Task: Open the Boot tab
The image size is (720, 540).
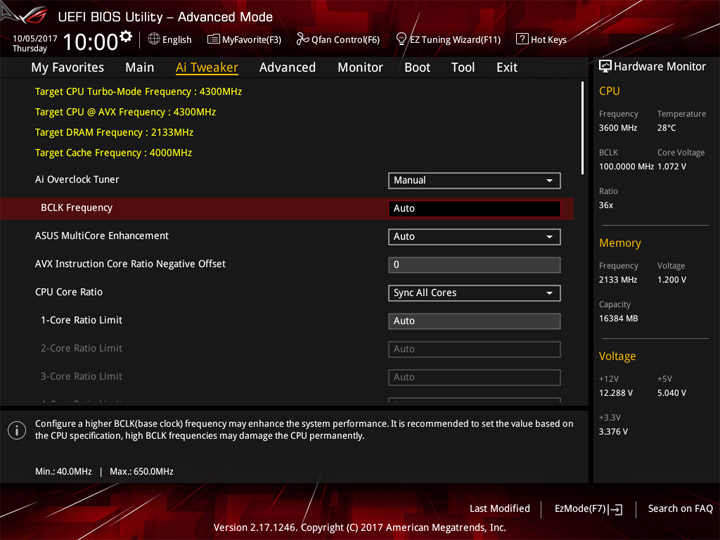Action: [x=417, y=68]
